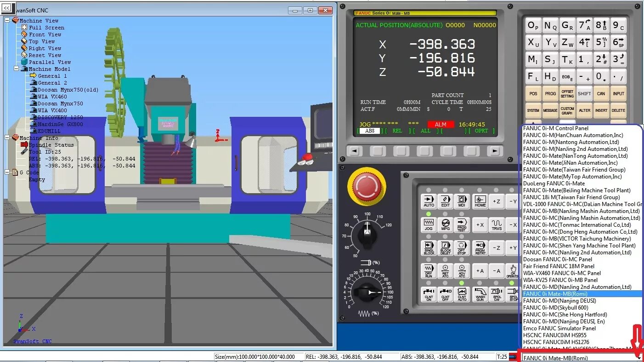Click the HOME reference return key
Screen dimensions: 644x362
480,201
